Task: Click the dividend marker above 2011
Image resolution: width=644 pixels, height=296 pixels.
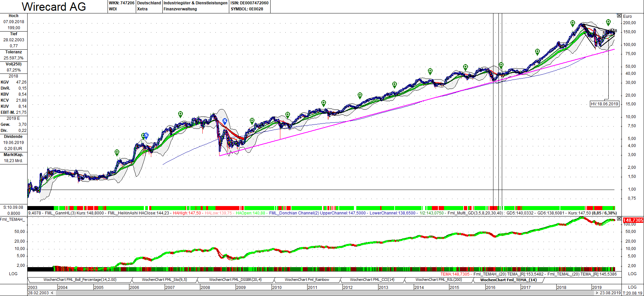Action: coord(324,103)
